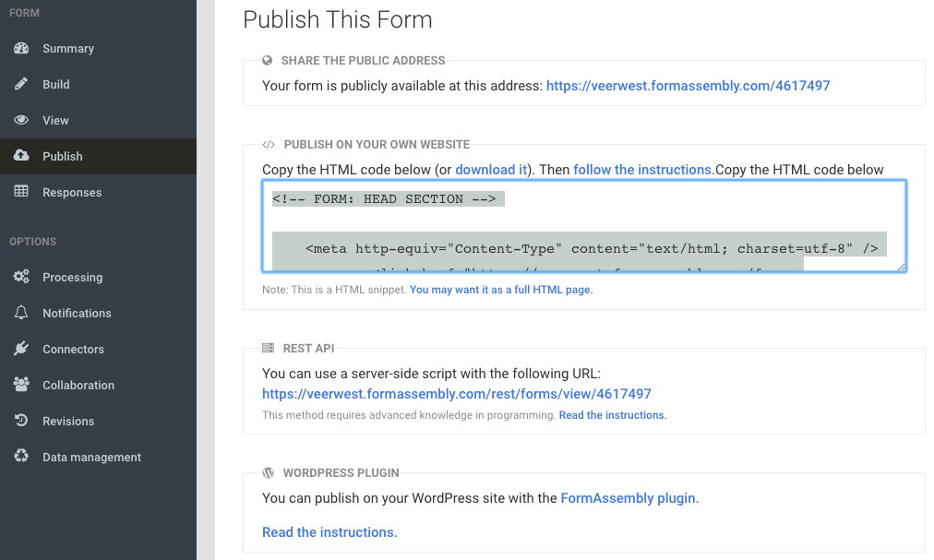The width and height of the screenshot is (934, 560).
Task: Click the View eye icon
Action: [21, 120]
